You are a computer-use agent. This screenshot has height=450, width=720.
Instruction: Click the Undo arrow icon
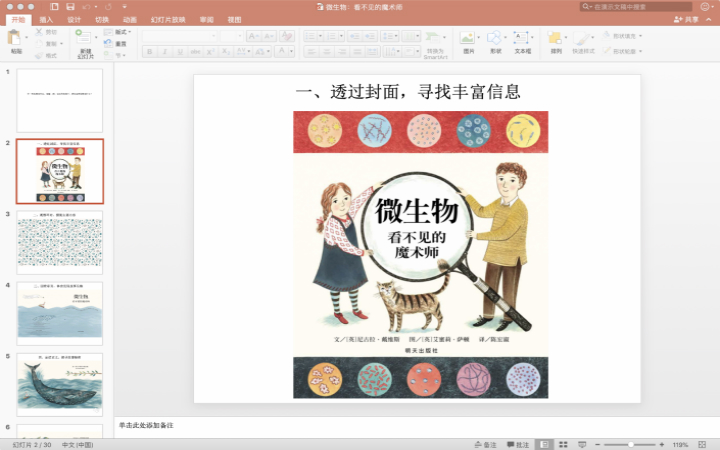[86, 6]
